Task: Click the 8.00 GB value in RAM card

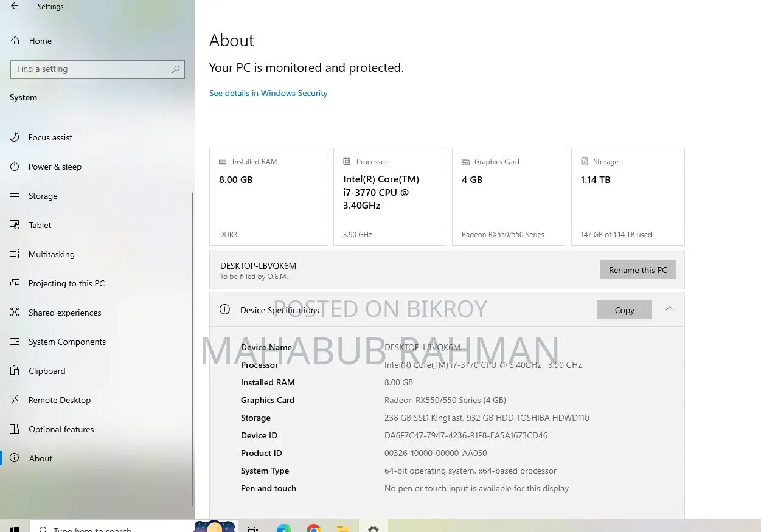Action: click(235, 180)
